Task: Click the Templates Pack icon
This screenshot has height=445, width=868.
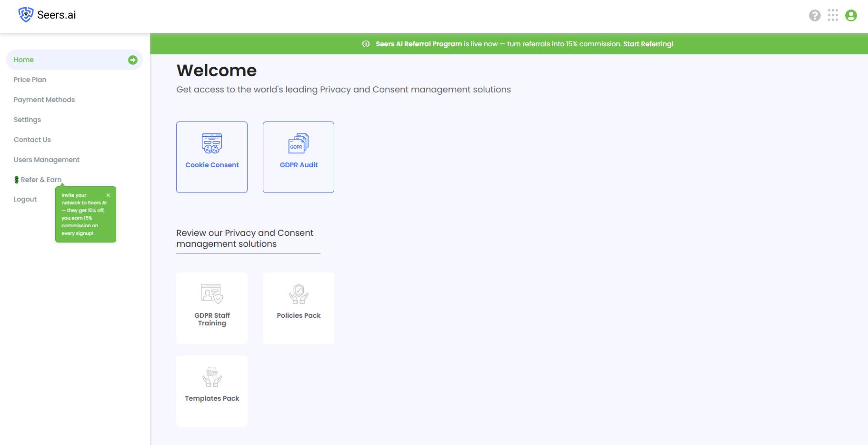Action: click(x=212, y=377)
